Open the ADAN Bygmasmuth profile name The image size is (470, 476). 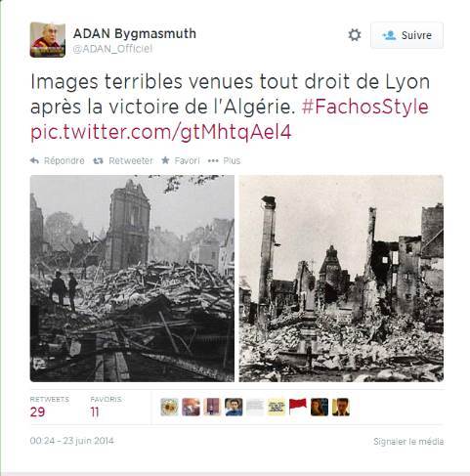pos(135,33)
